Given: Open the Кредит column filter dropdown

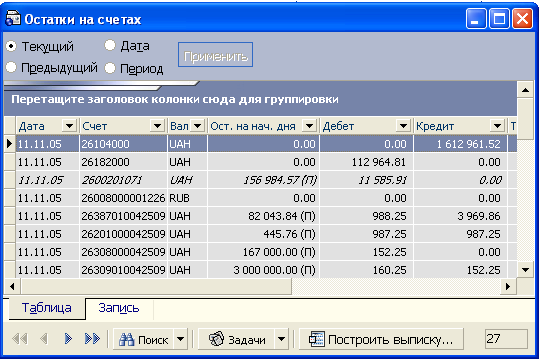Looking at the screenshot, I should pyautogui.click(x=497, y=126).
